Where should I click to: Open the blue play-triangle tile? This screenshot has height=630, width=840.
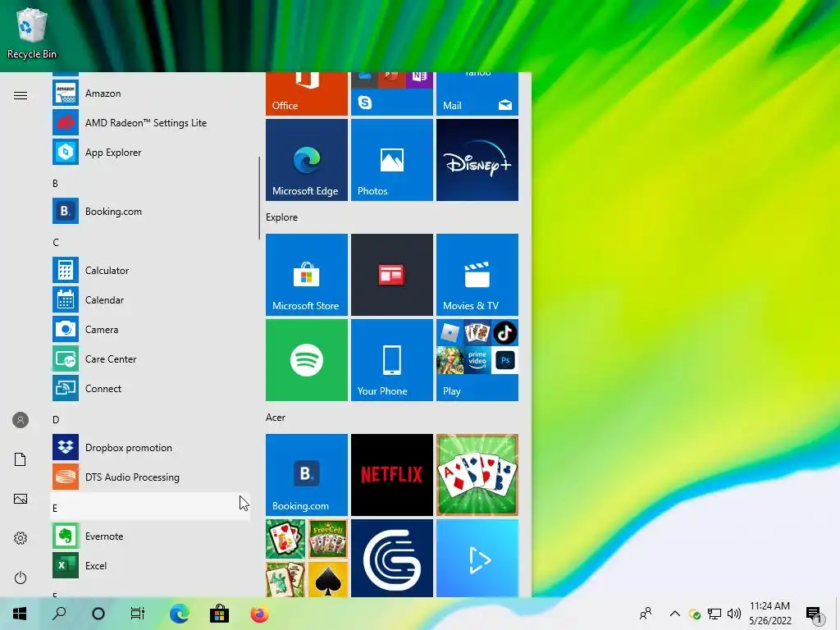477,558
